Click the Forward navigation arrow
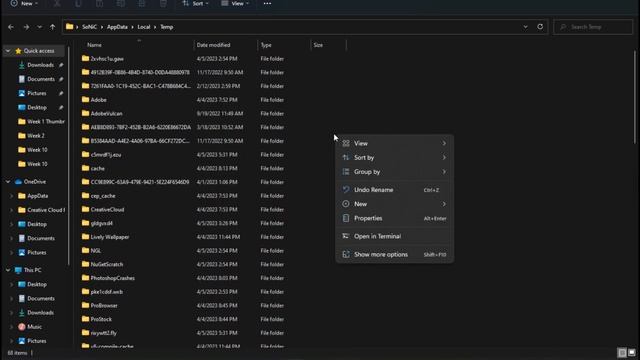 [26, 27]
